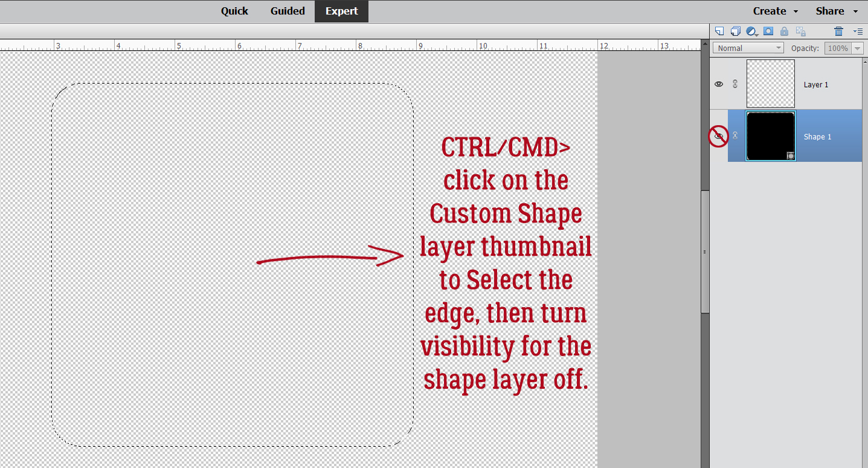Add a layer mask
Screen dimensions: 868x468
768,31
